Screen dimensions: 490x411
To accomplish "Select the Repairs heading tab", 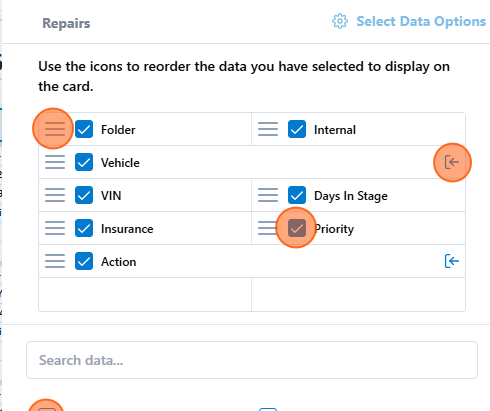I will point(66,23).
